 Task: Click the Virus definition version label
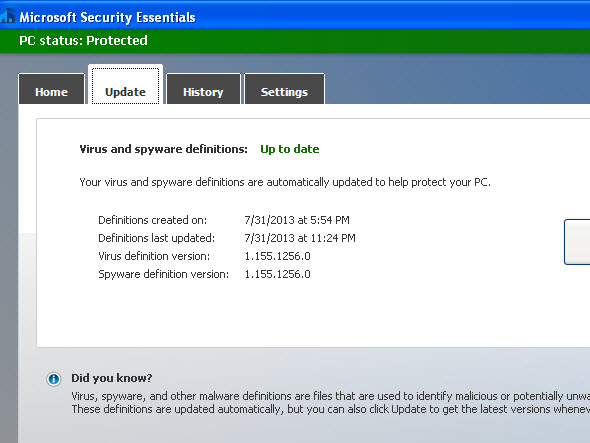point(154,256)
